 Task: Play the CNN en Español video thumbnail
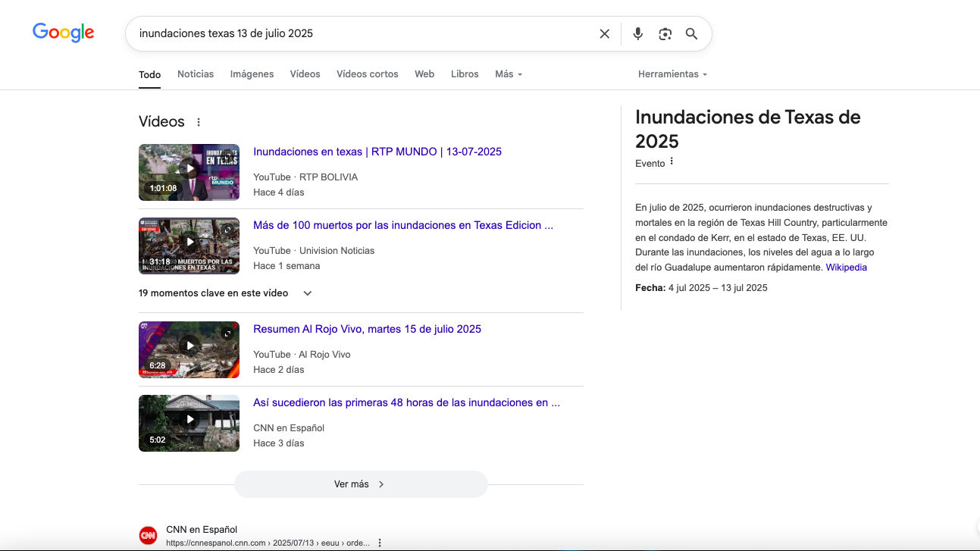click(x=189, y=423)
